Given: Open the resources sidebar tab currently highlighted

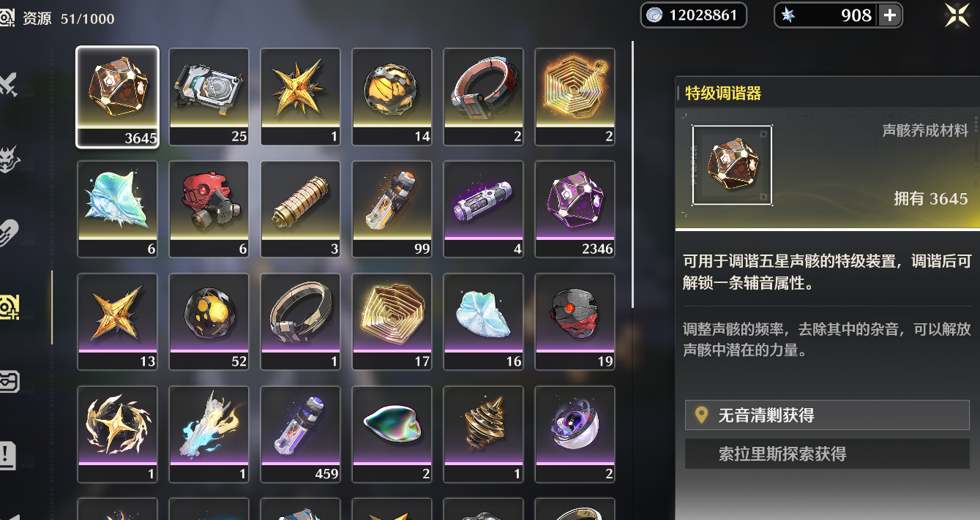Looking at the screenshot, I should point(10,306).
